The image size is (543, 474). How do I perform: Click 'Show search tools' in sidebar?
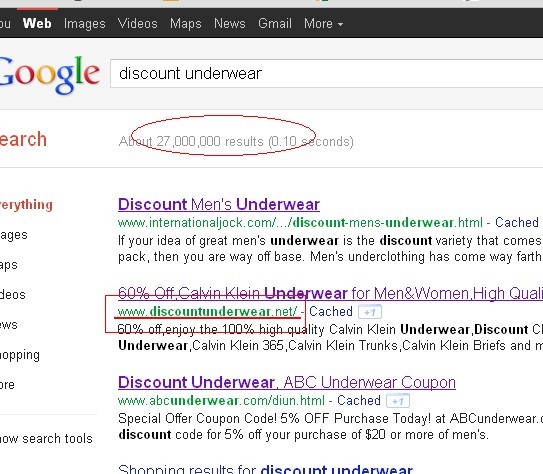click(46, 439)
